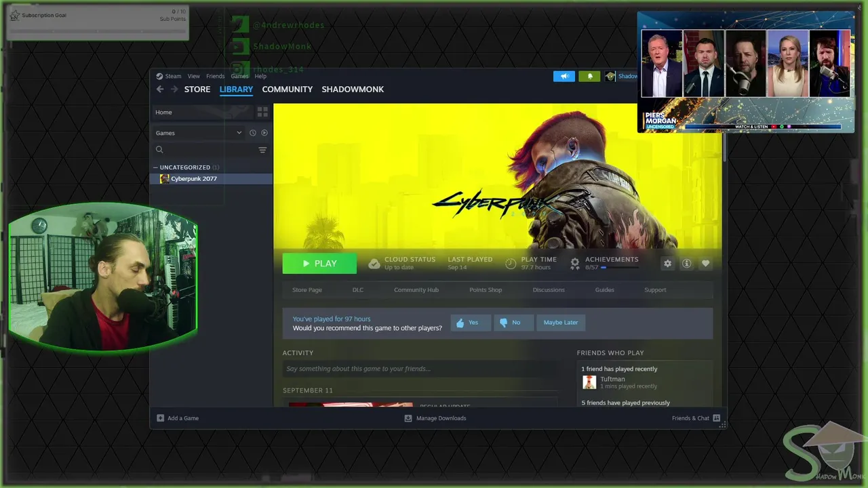
Task: Open the green notifications bell
Action: click(x=589, y=76)
